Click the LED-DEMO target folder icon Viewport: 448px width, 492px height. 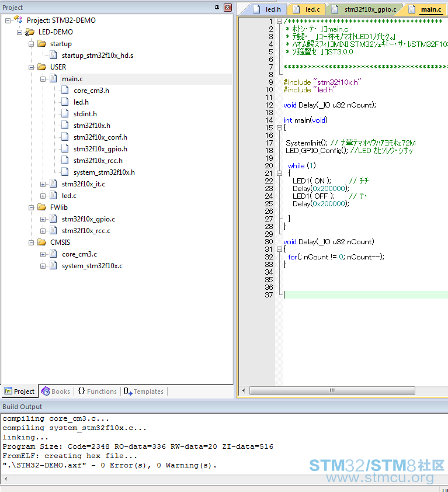click(x=29, y=32)
